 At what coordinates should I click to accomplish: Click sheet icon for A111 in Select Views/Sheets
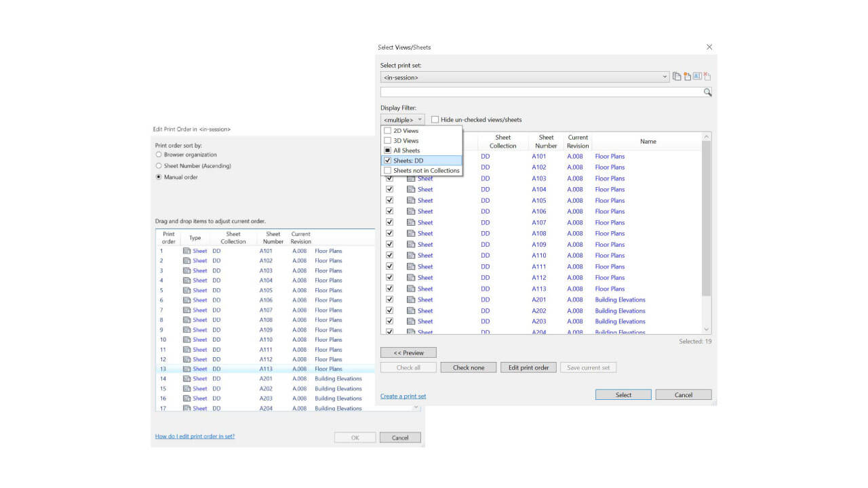pos(411,266)
